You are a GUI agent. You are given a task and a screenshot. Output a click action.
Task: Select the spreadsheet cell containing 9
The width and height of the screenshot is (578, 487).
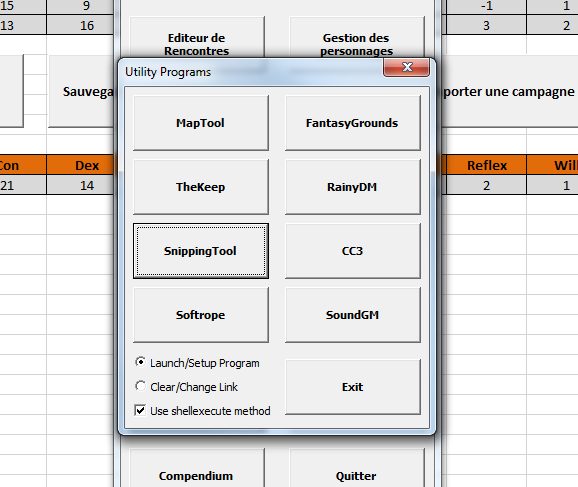(x=80, y=7)
